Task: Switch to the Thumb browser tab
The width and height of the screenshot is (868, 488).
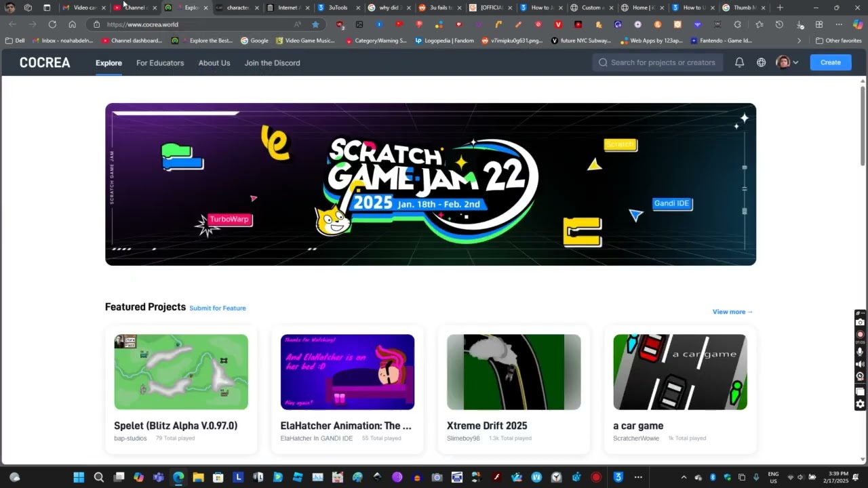Action: pos(744,7)
